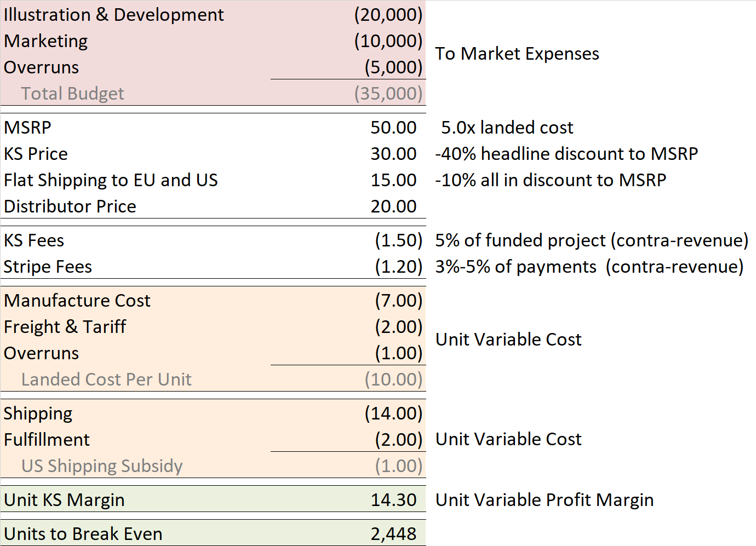
Task: Click the 'Total Budget' label
Action: [73, 94]
